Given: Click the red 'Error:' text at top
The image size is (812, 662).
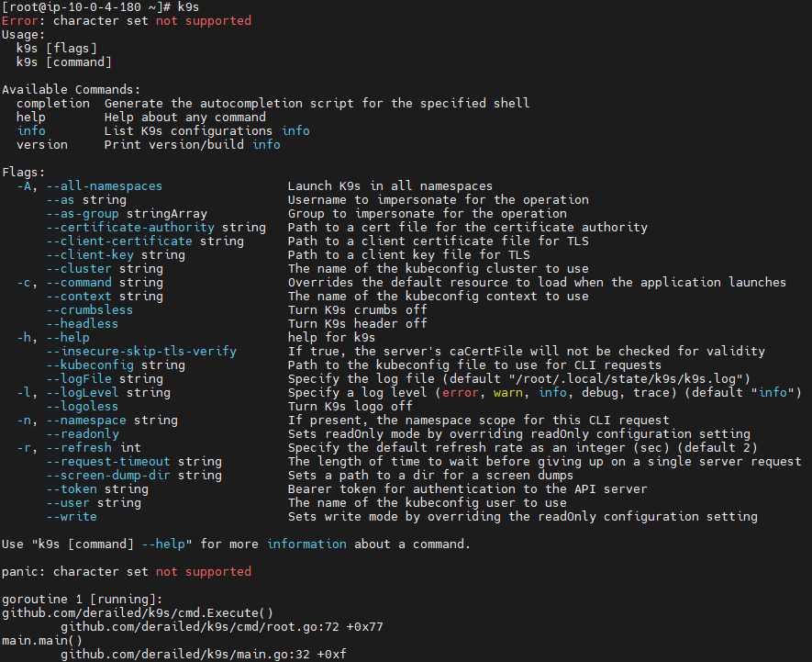Looking at the screenshot, I should pos(20,21).
